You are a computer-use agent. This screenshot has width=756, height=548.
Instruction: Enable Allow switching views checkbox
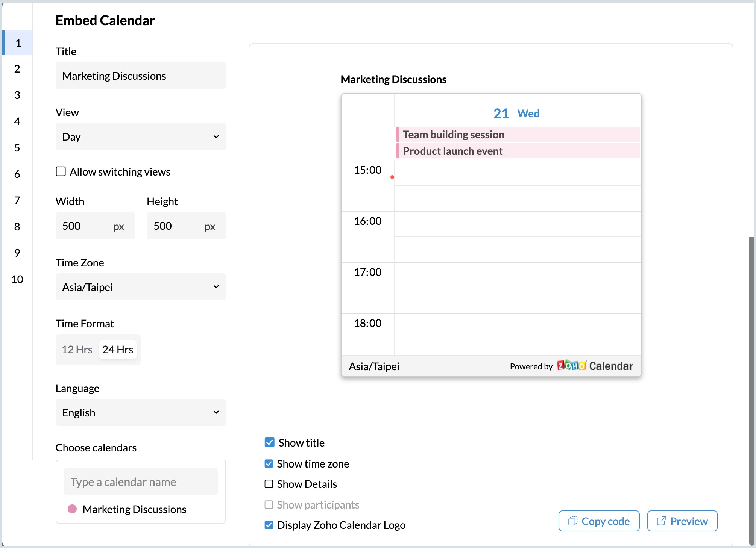coord(61,171)
